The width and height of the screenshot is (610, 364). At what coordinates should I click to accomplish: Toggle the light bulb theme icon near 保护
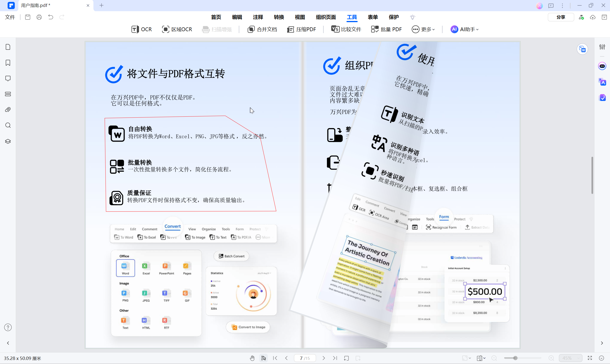(413, 17)
